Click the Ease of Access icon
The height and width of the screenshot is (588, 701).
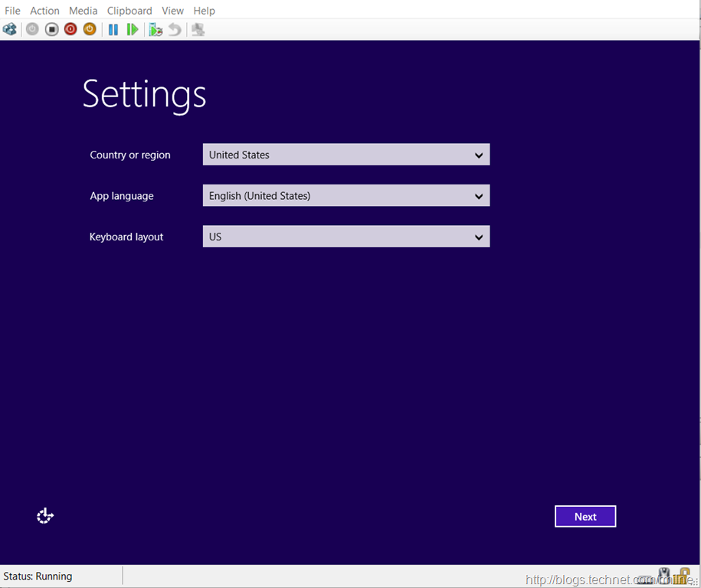[x=45, y=516]
